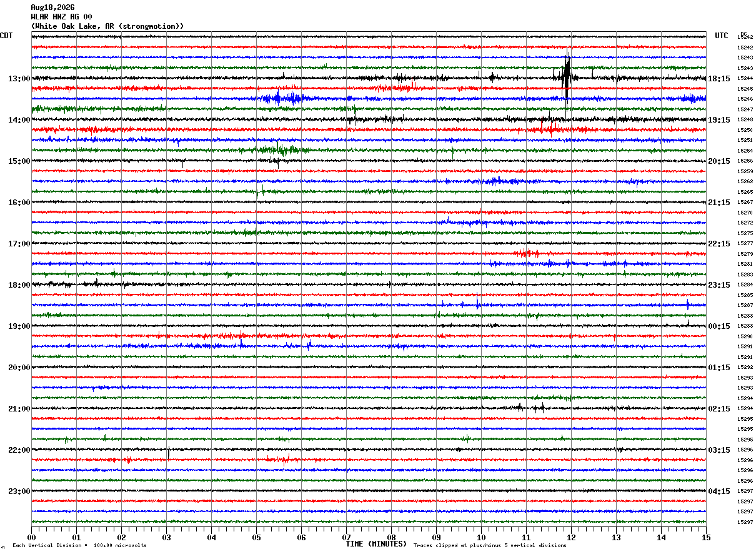756x554 pixels.
Task: Click the blue burst on the 13:30 trace
Action: 284,98
